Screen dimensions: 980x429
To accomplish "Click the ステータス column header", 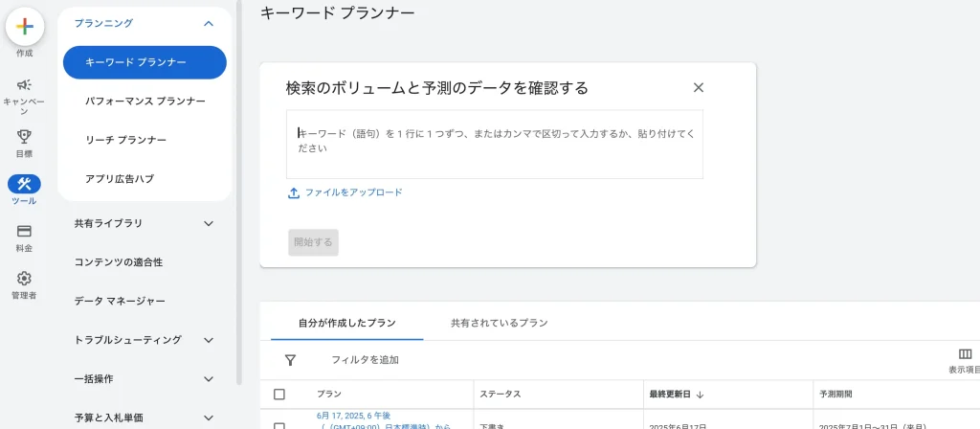I will click(x=501, y=395).
